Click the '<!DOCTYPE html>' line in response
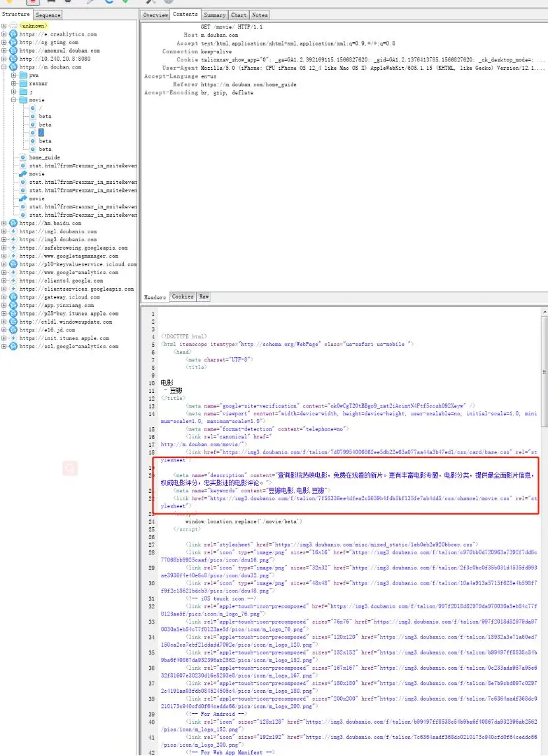 [184, 337]
